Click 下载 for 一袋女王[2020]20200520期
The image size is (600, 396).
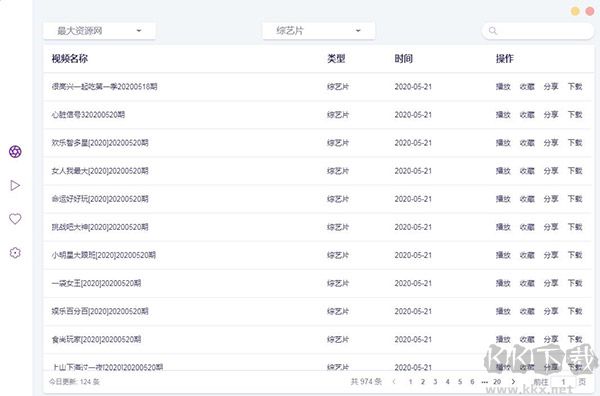(x=575, y=284)
